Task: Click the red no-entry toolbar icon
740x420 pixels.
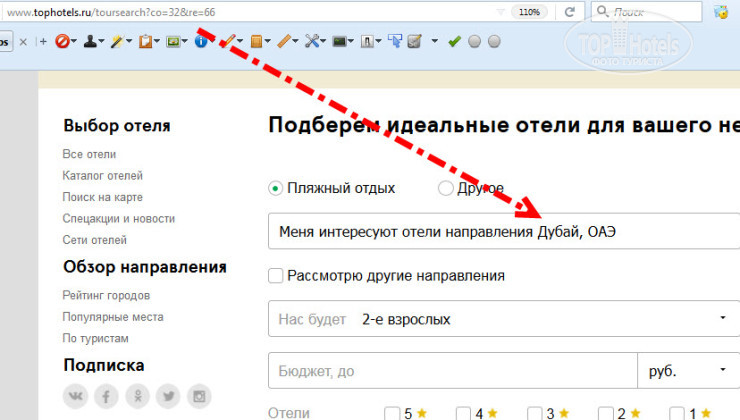Action: coord(60,42)
